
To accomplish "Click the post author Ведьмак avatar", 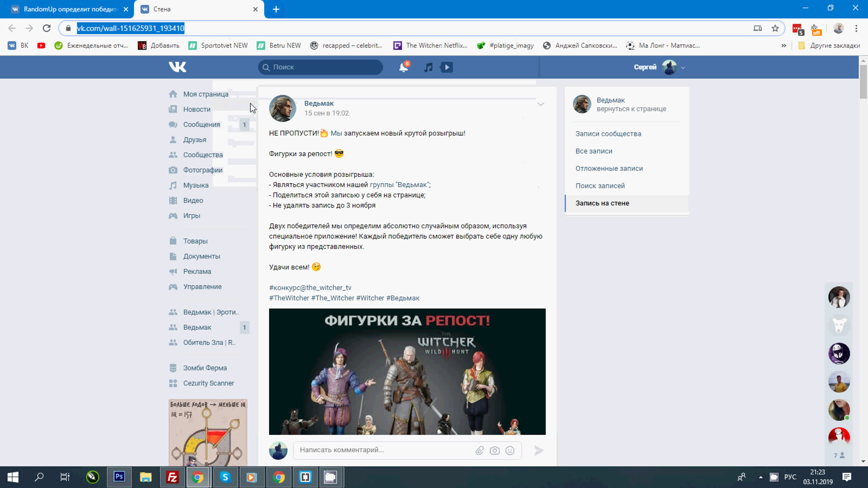I will pos(282,108).
